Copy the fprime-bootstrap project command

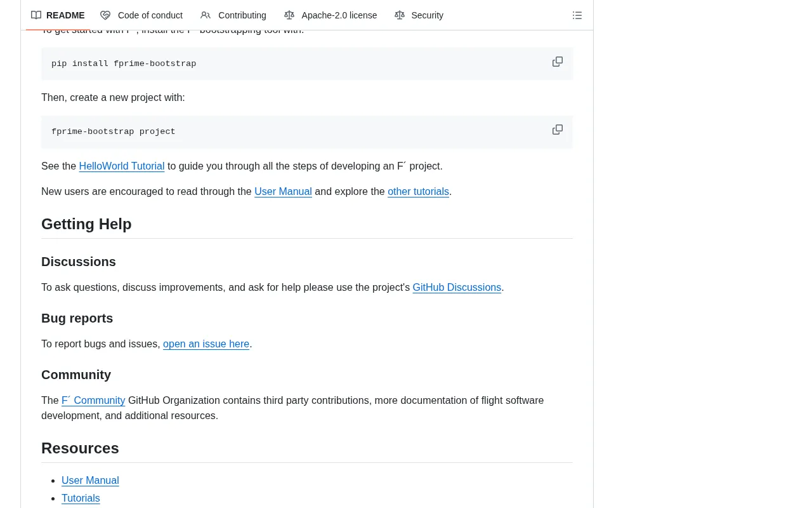(558, 130)
